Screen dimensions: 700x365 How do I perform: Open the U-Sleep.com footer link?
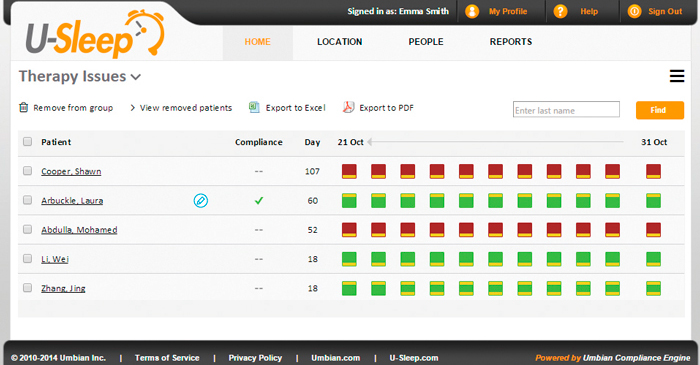pyautogui.click(x=414, y=358)
